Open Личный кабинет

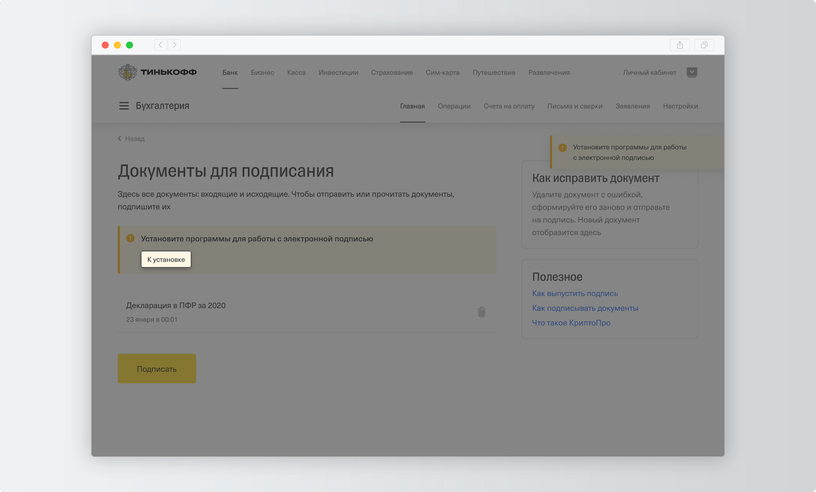tap(649, 72)
